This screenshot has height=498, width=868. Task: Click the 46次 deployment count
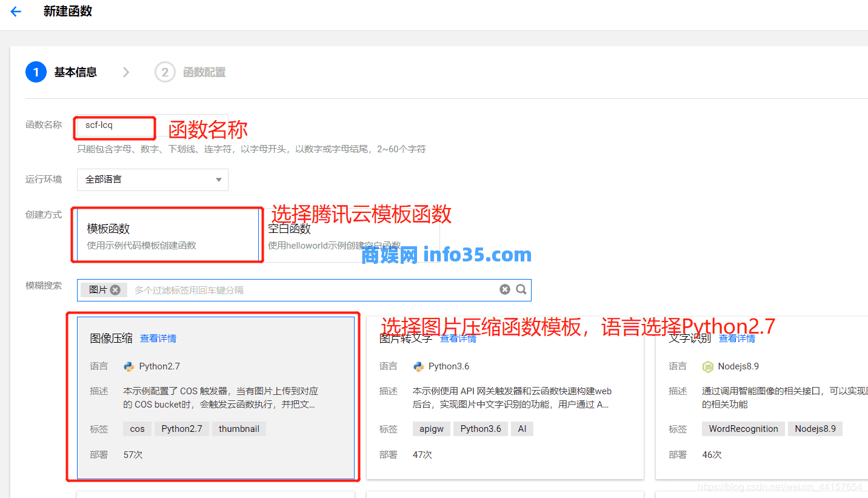click(712, 454)
